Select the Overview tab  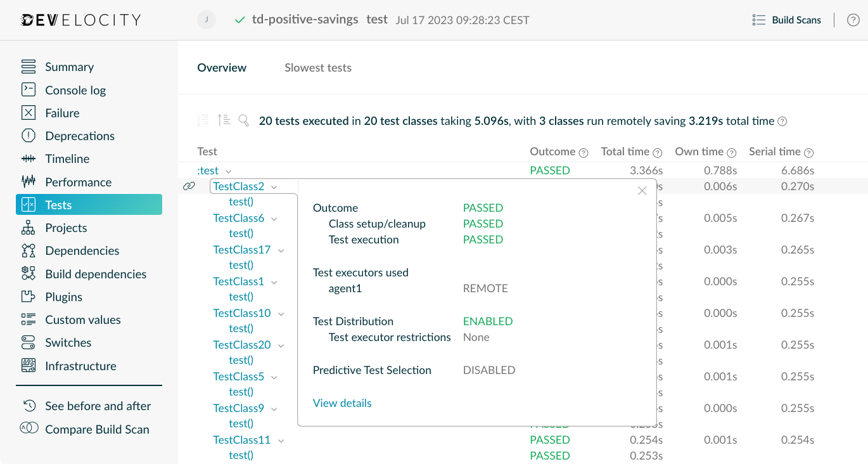click(x=222, y=68)
